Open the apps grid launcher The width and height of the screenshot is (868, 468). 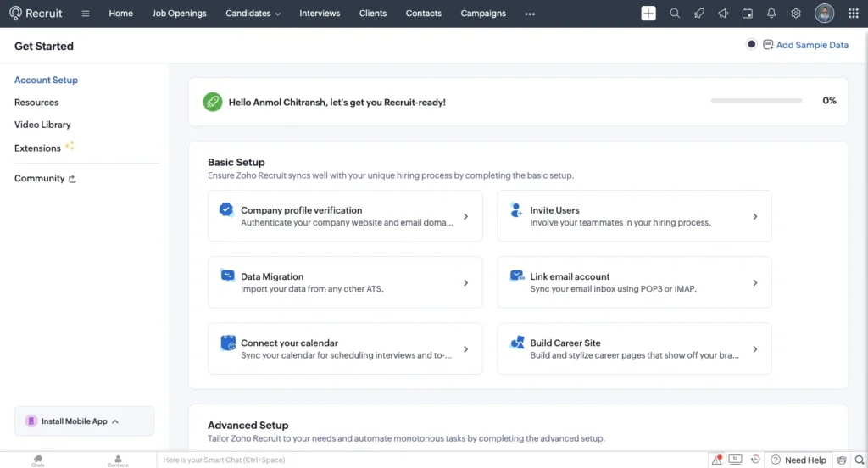click(x=853, y=14)
